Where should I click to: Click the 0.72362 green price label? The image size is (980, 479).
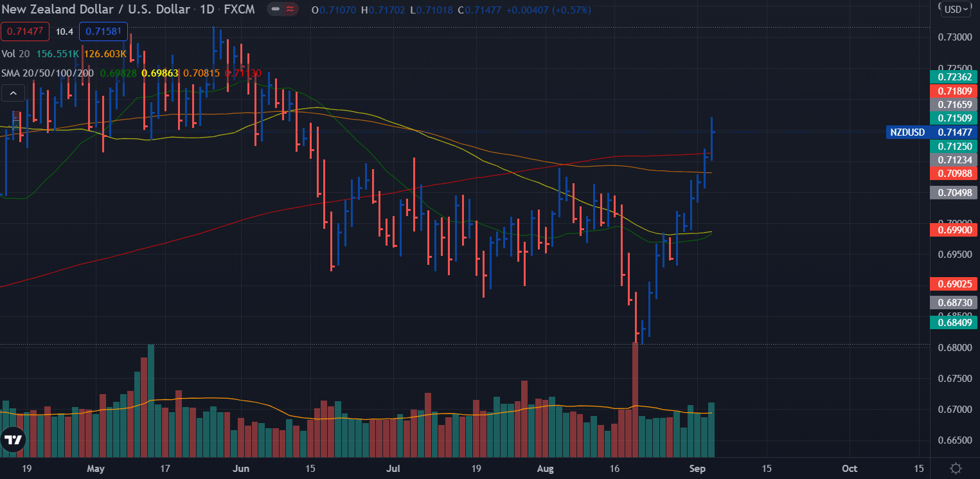954,77
